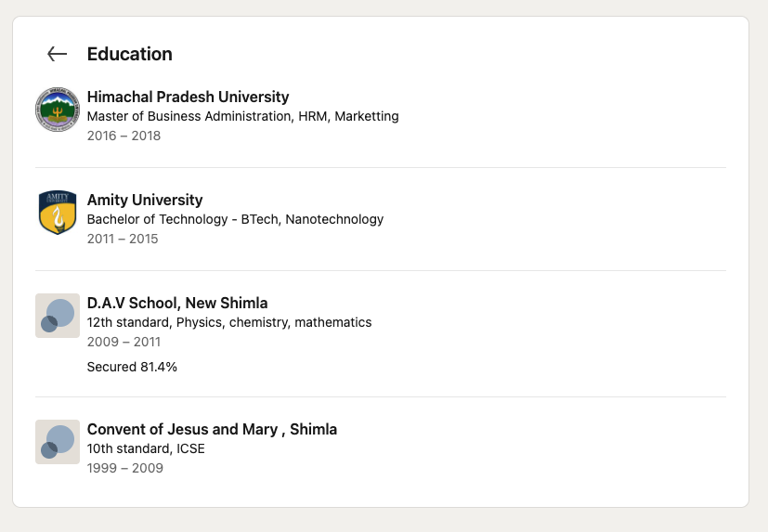This screenshot has height=532, width=768.
Task: Click the divider below the Amity University entry
Action: click(x=381, y=270)
